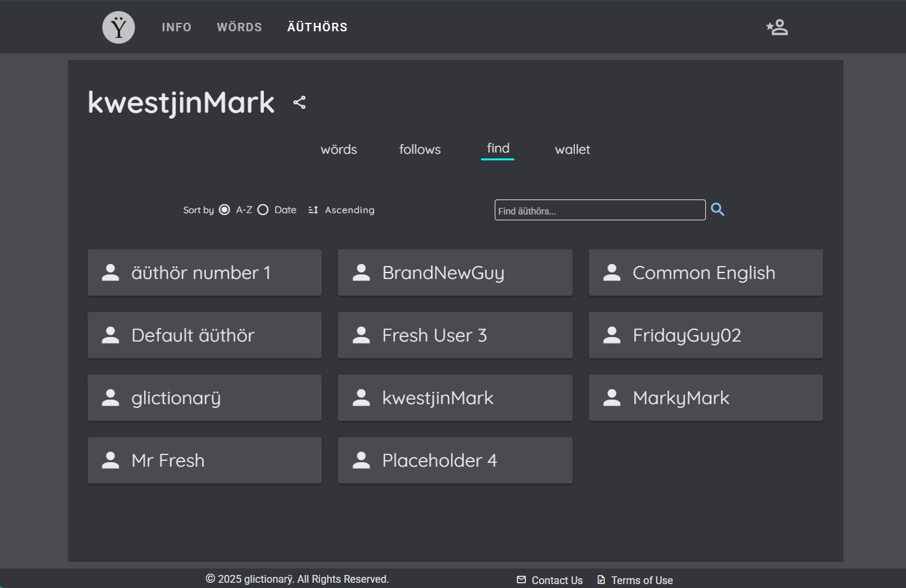
Task: Open the Placeholder 4 author card
Action: [x=455, y=460]
